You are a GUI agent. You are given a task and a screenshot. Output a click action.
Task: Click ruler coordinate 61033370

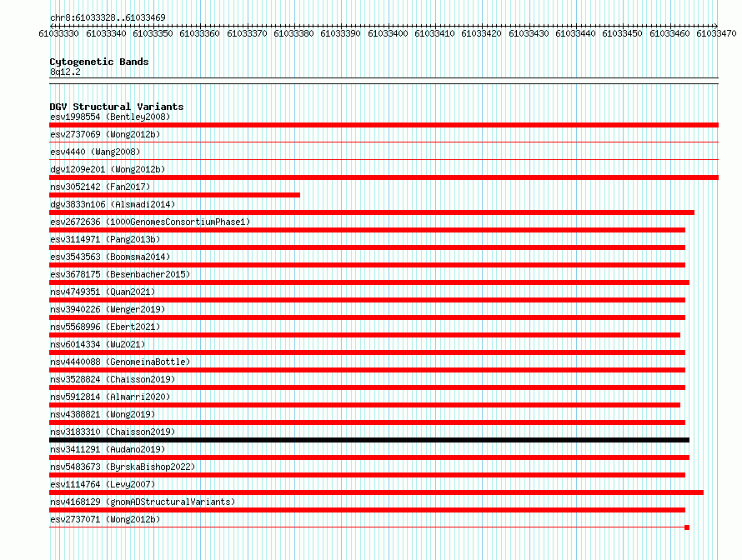[x=247, y=33]
